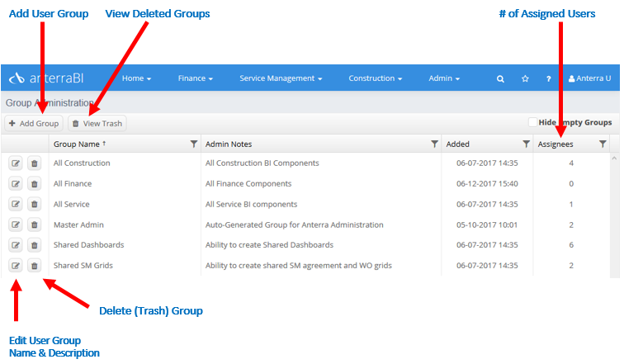Delete the All Service group
Viewport: 624px width, 364px height.
[35, 204]
